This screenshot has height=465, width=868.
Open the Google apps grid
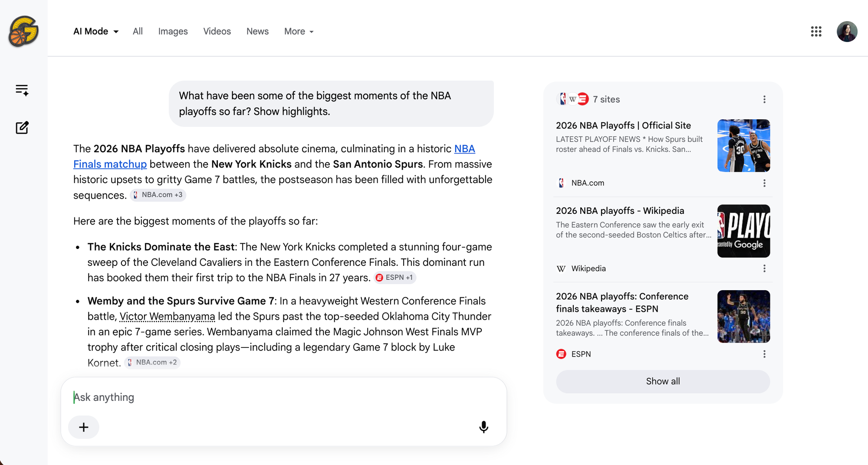[816, 31]
